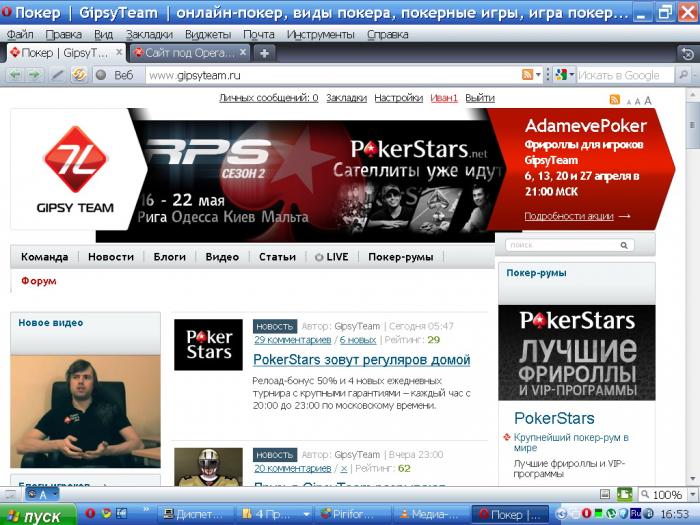The height and width of the screenshot is (525, 700).
Task: Open the 'Покер-румы' sidebar heading
Action: coord(536,273)
